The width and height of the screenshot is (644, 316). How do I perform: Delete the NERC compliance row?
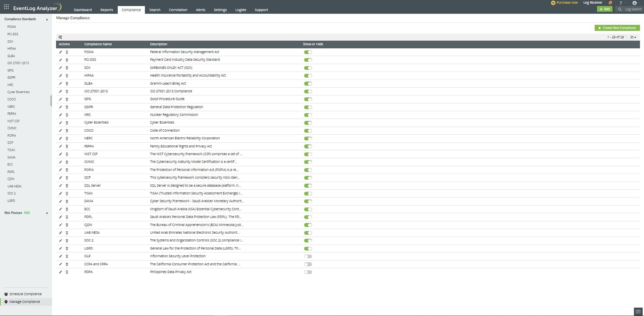point(67,138)
